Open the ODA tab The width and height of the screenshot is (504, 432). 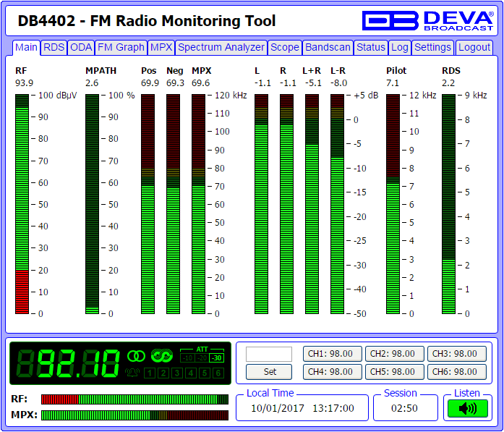pos(81,48)
